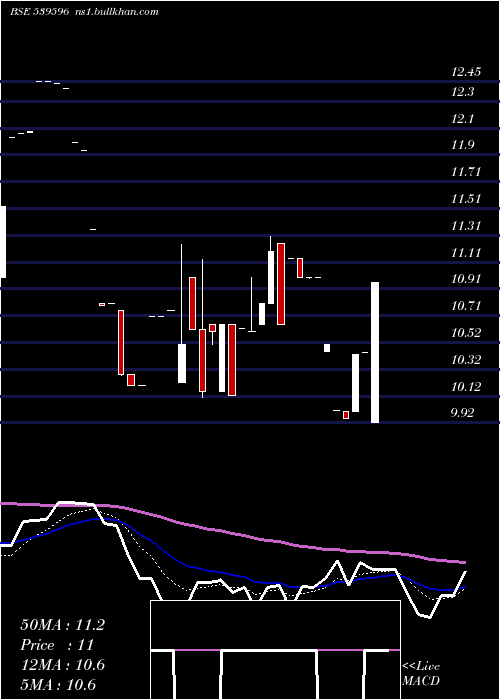Click the purple 50MA line

(x=232, y=533)
